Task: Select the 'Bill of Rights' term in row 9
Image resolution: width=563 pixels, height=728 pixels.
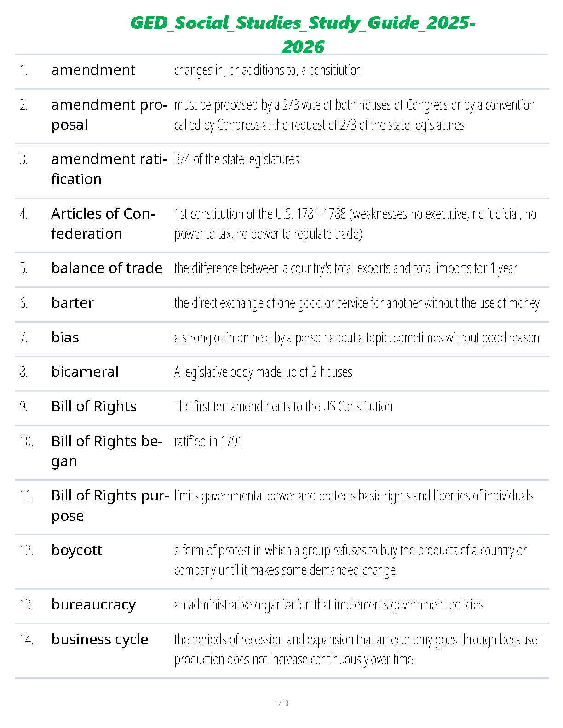Action: (x=94, y=407)
